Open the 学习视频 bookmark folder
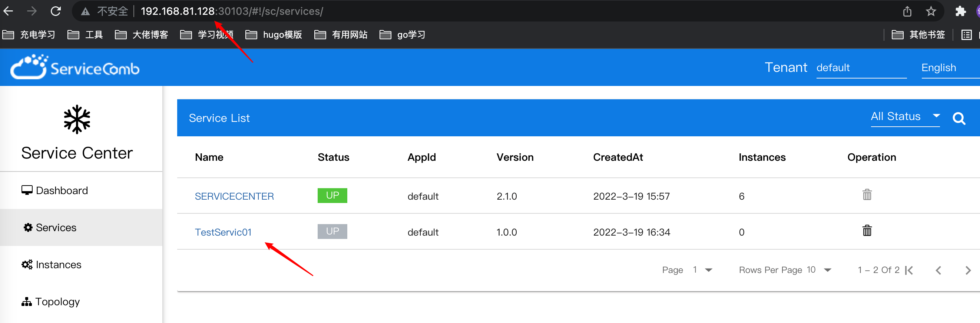Screen dimensions: 980x323 point(207,35)
